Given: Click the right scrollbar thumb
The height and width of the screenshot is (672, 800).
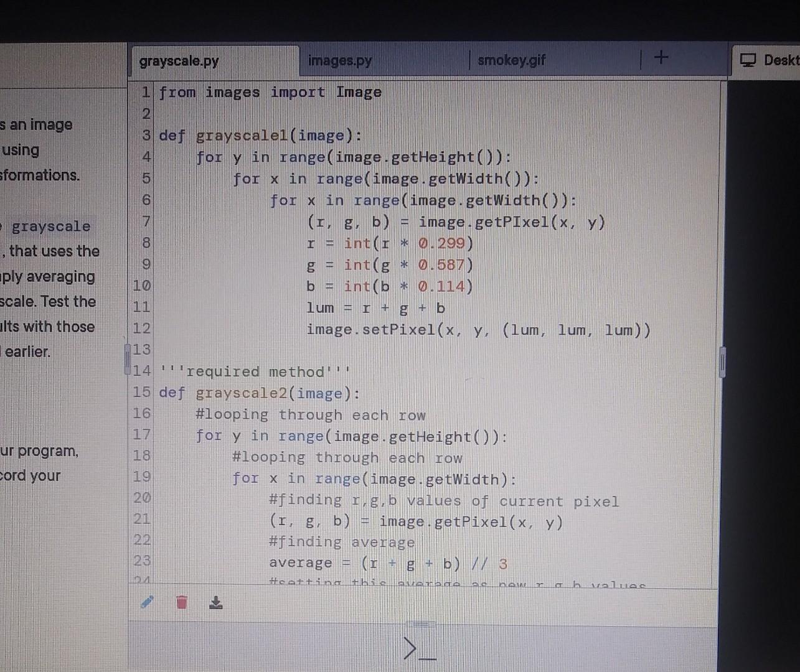Looking at the screenshot, I should [721, 361].
